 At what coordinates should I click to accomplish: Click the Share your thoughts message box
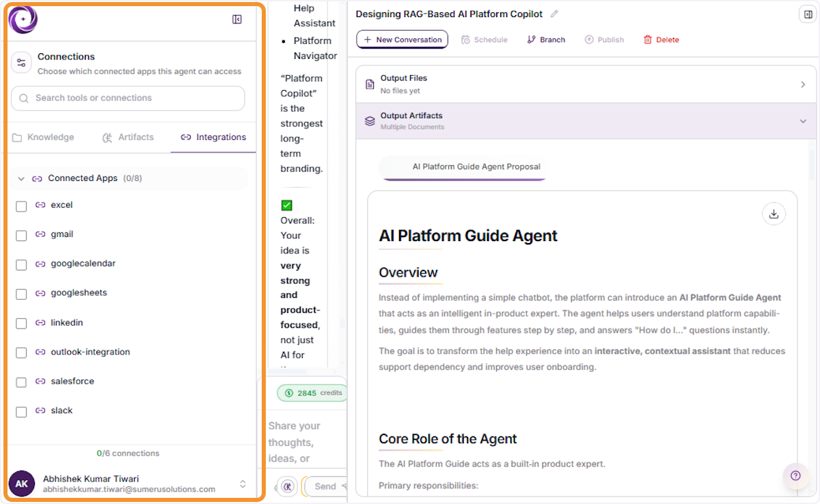point(303,442)
